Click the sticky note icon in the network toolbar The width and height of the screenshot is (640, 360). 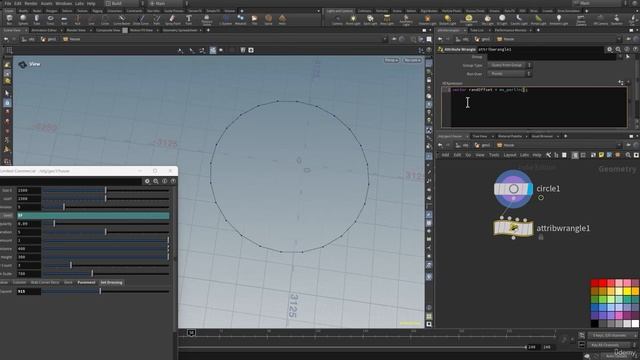tap(601, 155)
